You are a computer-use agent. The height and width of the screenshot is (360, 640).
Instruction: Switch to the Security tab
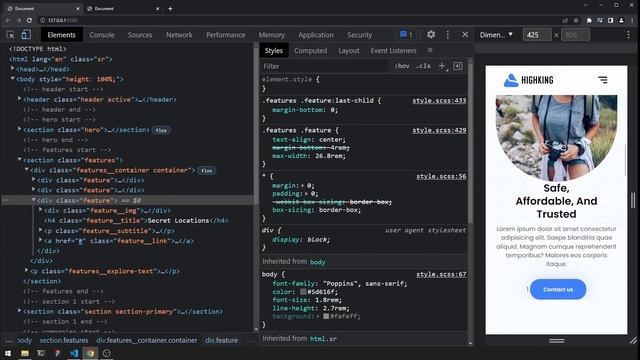(360, 35)
